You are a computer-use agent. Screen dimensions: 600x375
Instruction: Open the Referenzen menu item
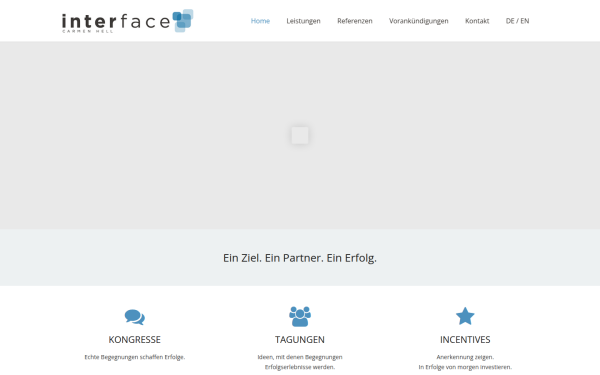point(355,21)
